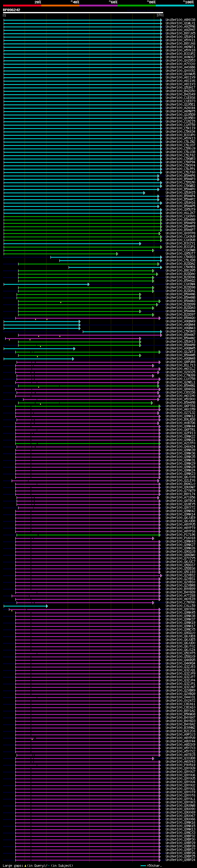Image resolution: width=197 pixels, height=868 pixels.
Task: Select hit label UniRef100_Q12WT3
Action: coord(180,352)
